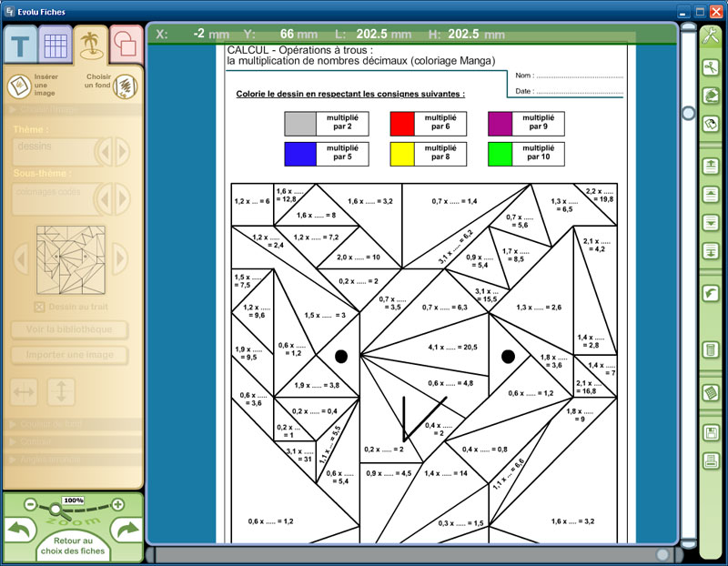Toggle the Dessin au trait checkbox
The height and width of the screenshot is (566, 728).
click(x=39, y=307)
